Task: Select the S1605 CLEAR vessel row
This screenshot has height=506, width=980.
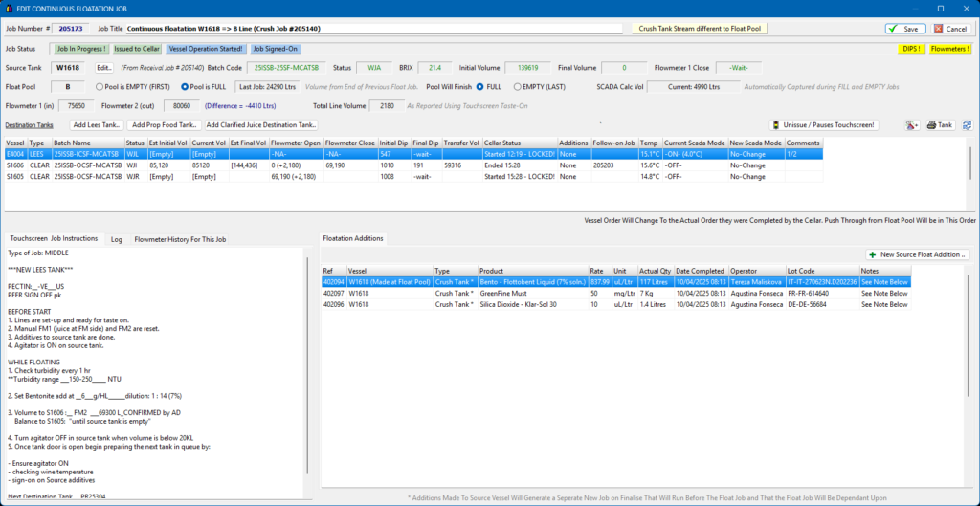Action: click(x=413, y=177)
